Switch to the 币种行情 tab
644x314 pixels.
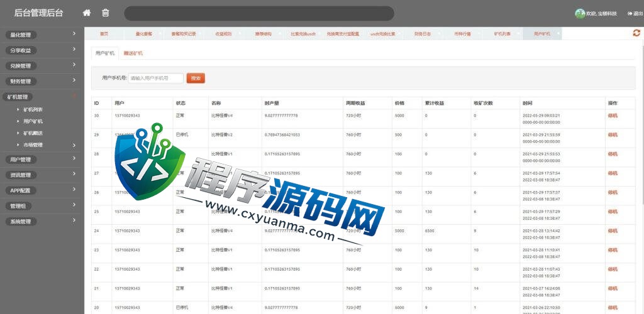click(x=462, y=34)
